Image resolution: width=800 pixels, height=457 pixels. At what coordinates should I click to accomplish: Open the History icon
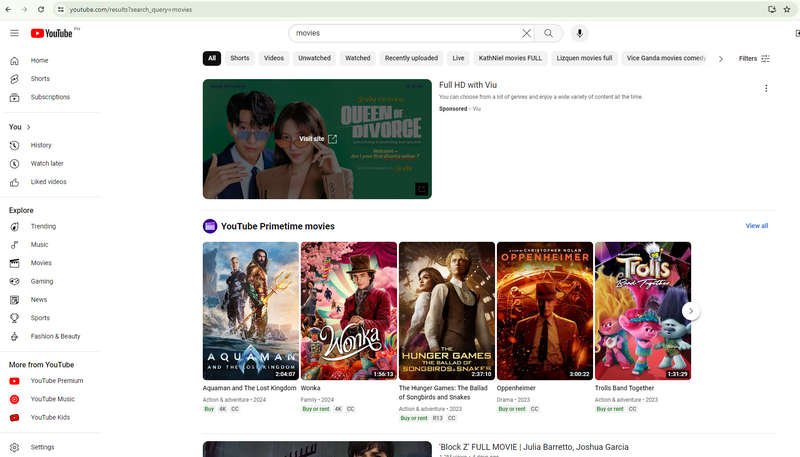pyautogui.click(x=14, y=145)
